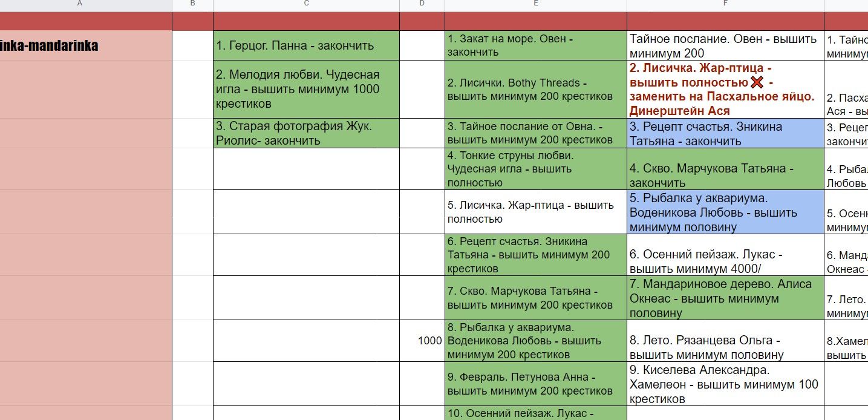Screen dimensions: 868x420
Task: Select column C header
Action: pos(306,4)
